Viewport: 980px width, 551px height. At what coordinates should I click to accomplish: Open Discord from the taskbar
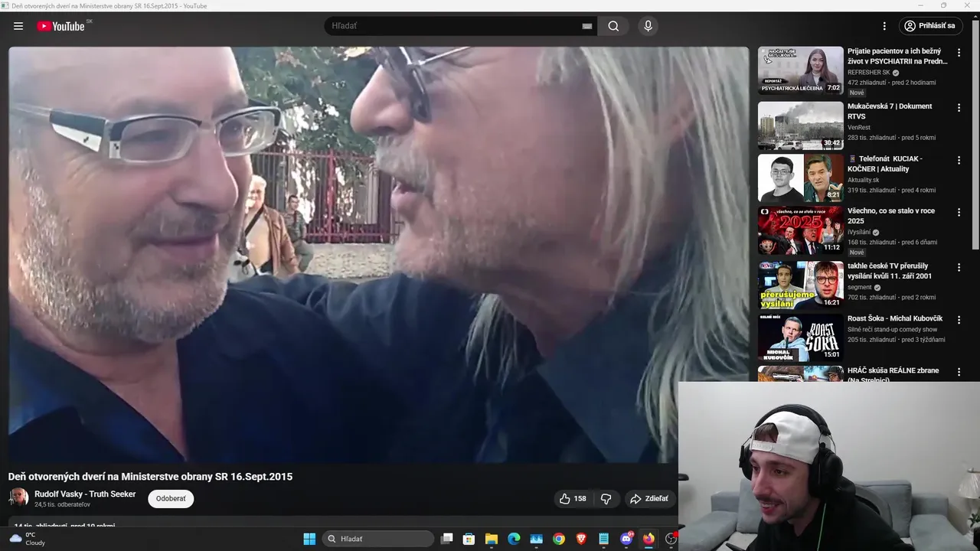pyautogui.click(x=626, y=539)
